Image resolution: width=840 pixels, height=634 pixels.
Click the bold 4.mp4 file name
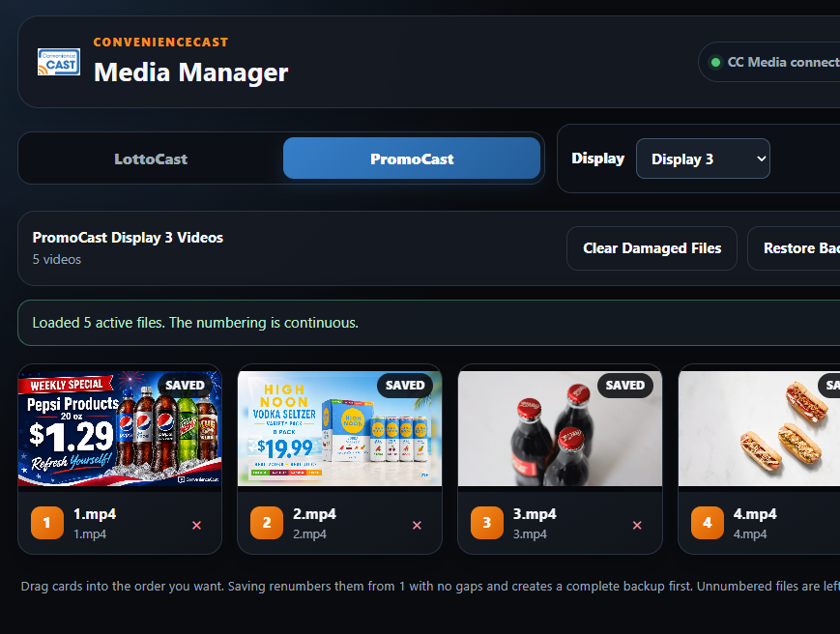point(755,514)
